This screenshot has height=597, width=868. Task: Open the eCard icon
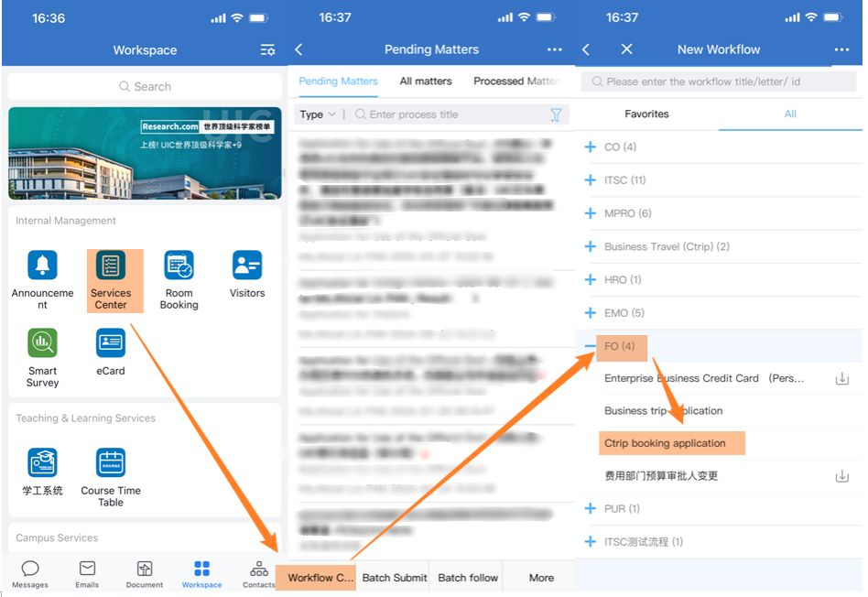tap(111, 343)
